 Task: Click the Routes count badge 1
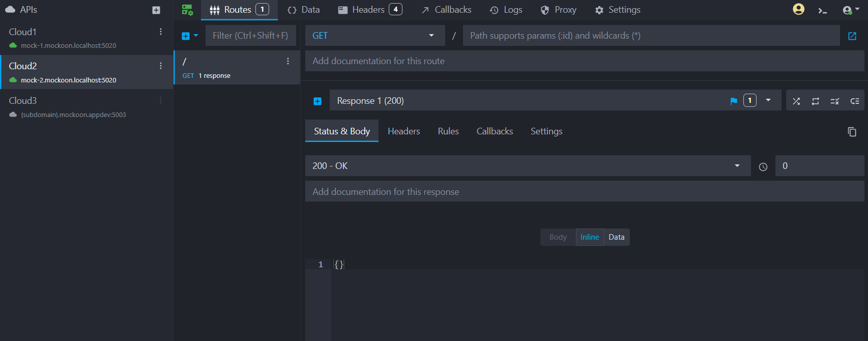(263, 9)
